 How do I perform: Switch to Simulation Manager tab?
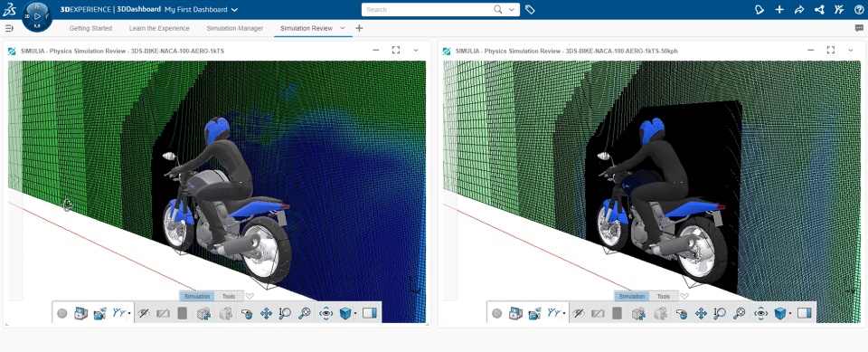235,28
